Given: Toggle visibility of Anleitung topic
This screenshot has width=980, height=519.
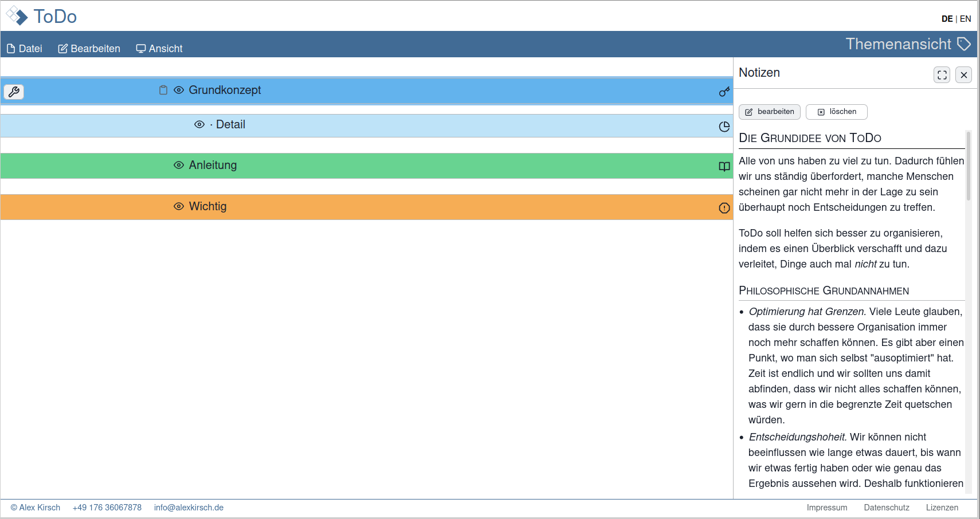Looking at the screenshot, I should [x=179, y=165].
